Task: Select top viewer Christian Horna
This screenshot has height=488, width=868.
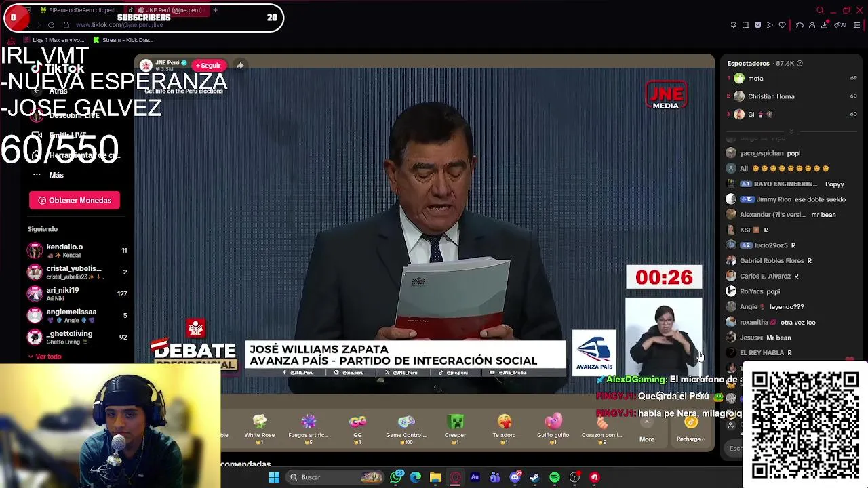Action: [x=792, y=96]
